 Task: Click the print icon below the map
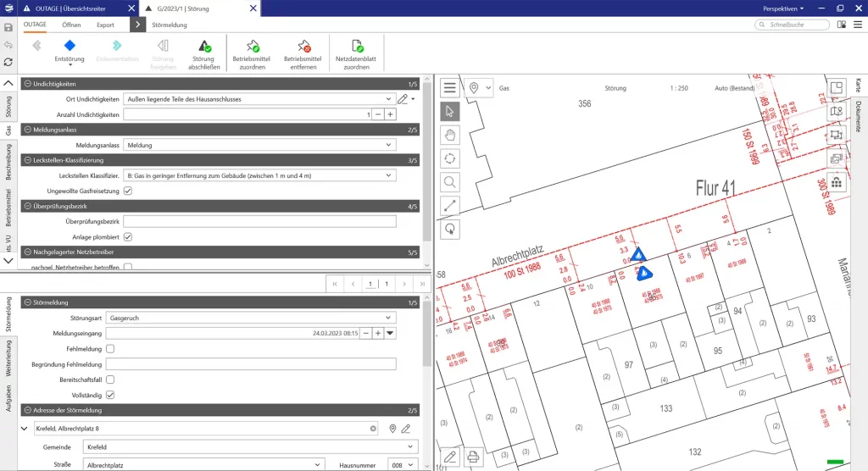474,457
